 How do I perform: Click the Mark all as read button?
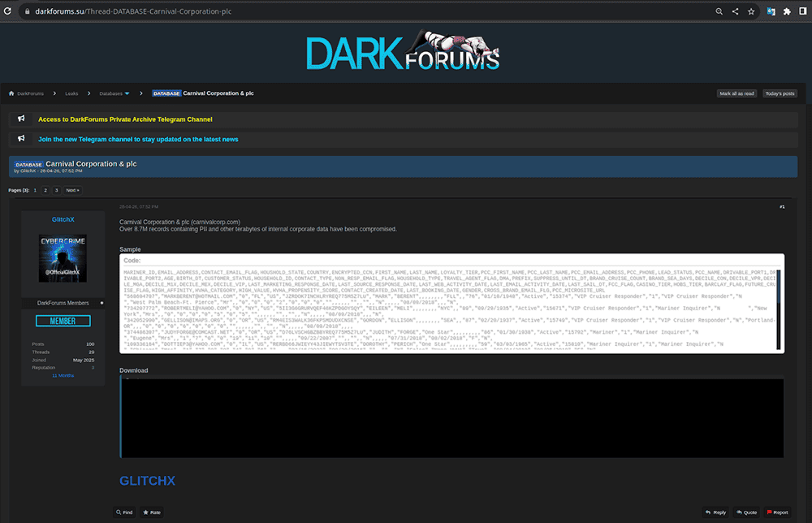737,93
